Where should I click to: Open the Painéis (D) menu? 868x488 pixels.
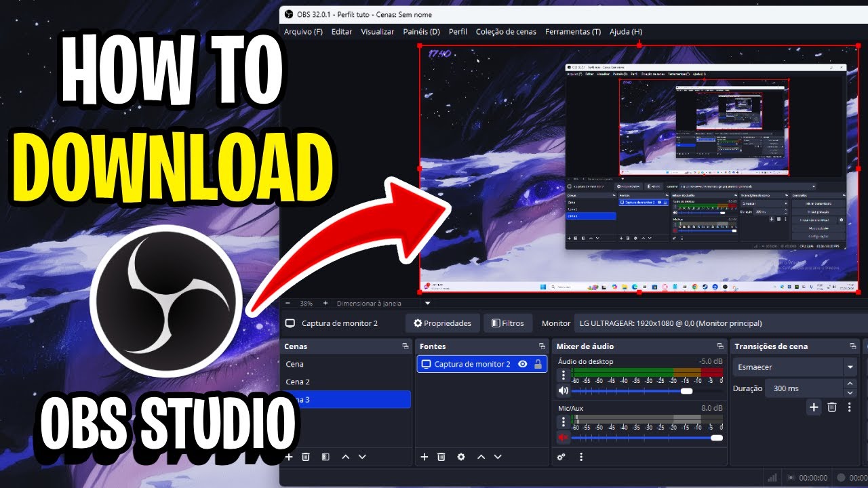(x=421, y=32)
